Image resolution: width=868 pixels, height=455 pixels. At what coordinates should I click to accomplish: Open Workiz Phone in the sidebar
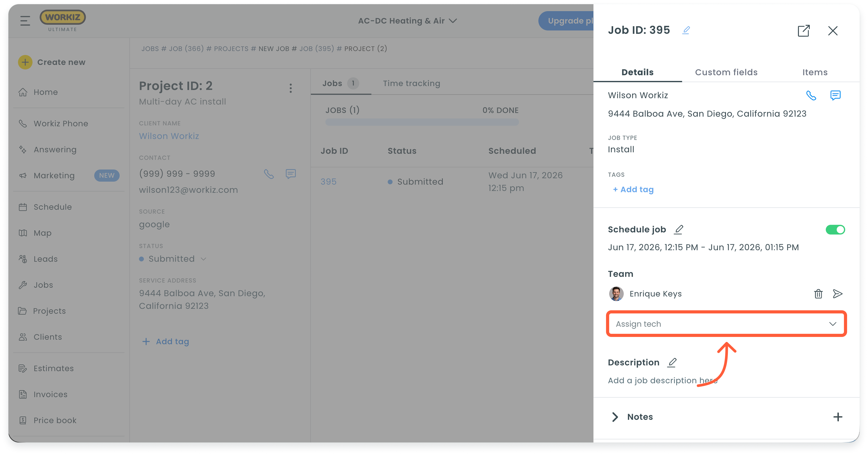point(61,124)
